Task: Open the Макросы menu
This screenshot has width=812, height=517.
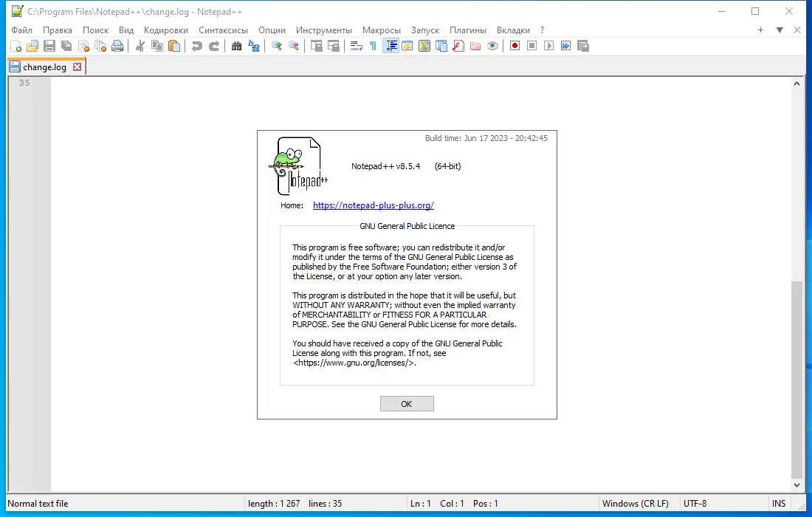Action: 382,30
